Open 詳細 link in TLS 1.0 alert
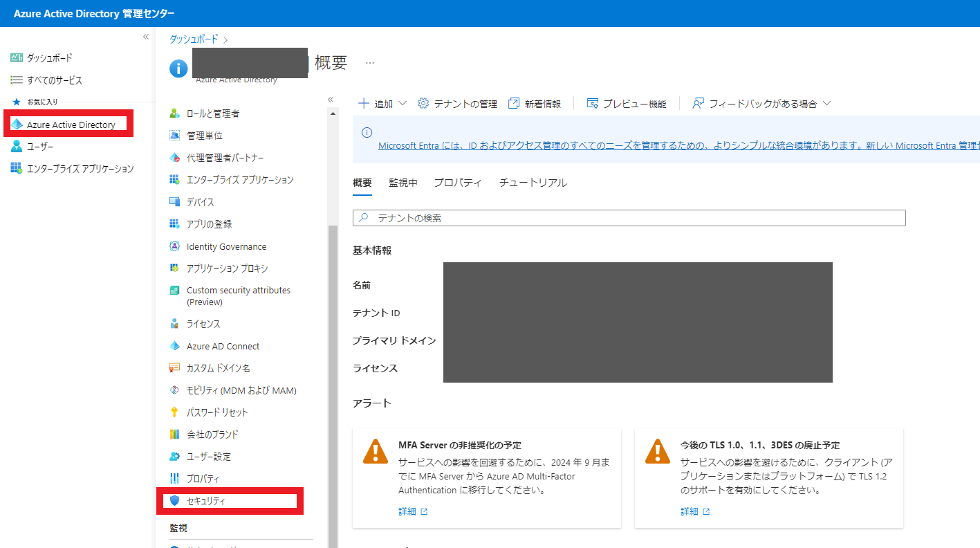The width and height of the screenshot is (980, 548). (695, 512)
